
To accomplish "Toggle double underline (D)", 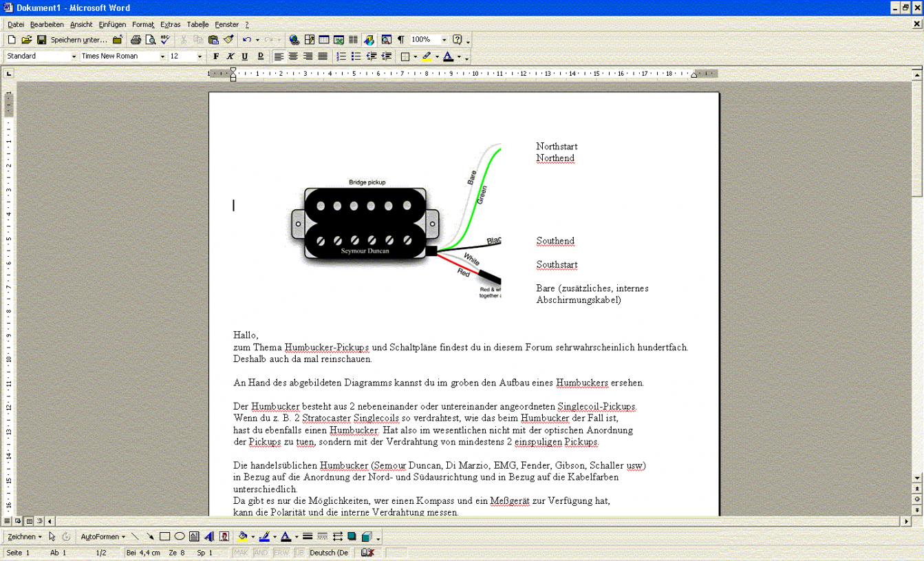I will click(x=259, y=56).
